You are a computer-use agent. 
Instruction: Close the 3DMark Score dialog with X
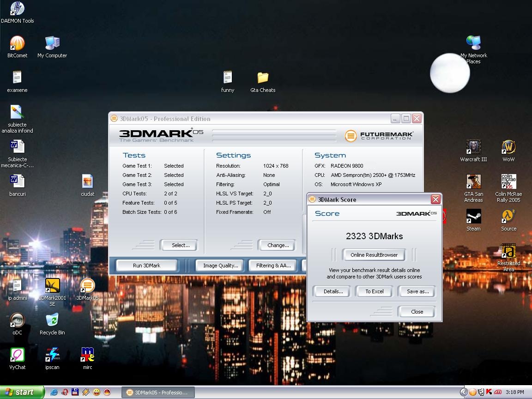[x=435, y=199]
